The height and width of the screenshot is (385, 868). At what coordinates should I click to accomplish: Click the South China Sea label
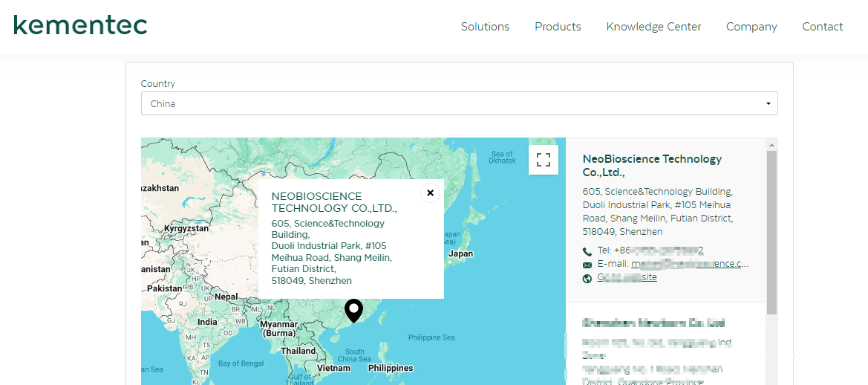[355, 355]
